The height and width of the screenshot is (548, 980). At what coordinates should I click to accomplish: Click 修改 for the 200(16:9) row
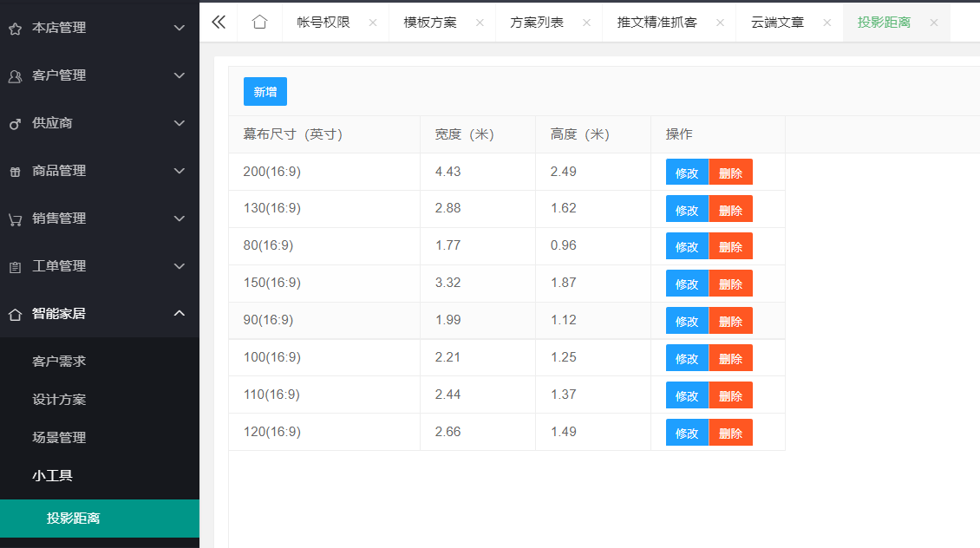(687, 173)
